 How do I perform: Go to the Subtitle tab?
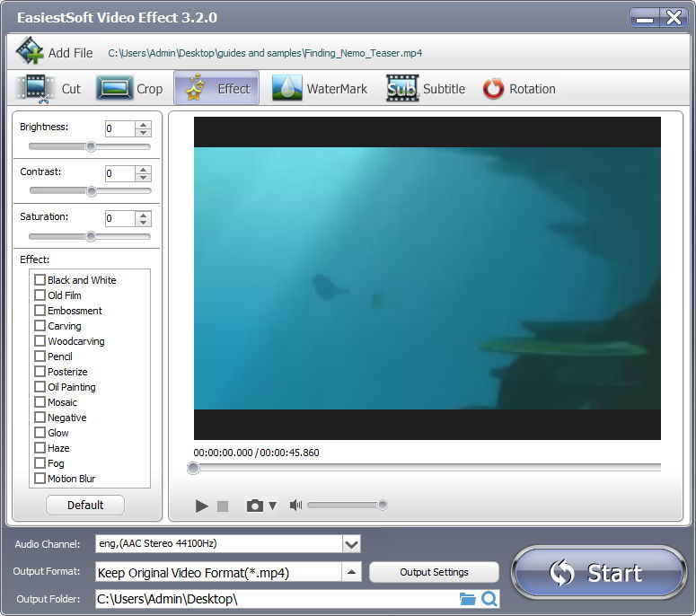[x=426, y=88]
